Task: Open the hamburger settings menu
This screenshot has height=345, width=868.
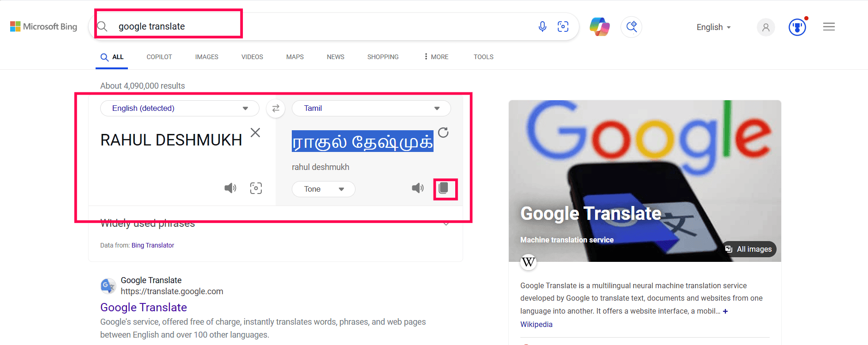Action: 829,27
